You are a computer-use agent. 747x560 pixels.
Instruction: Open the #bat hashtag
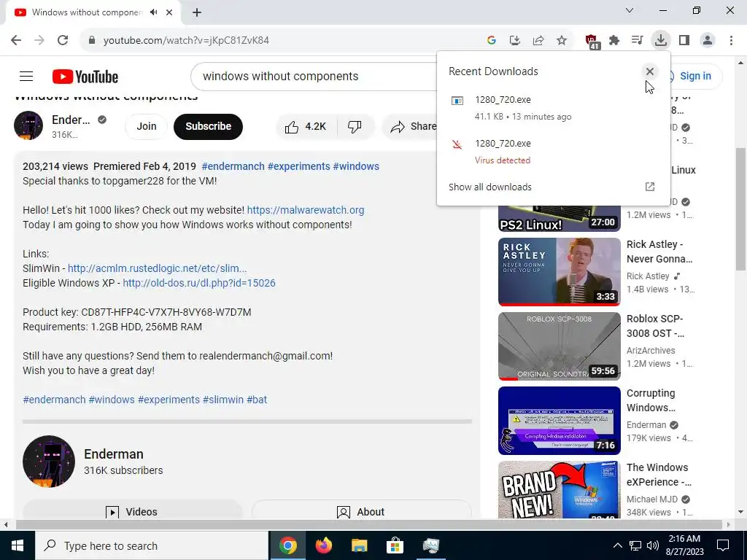pos(257,400)
